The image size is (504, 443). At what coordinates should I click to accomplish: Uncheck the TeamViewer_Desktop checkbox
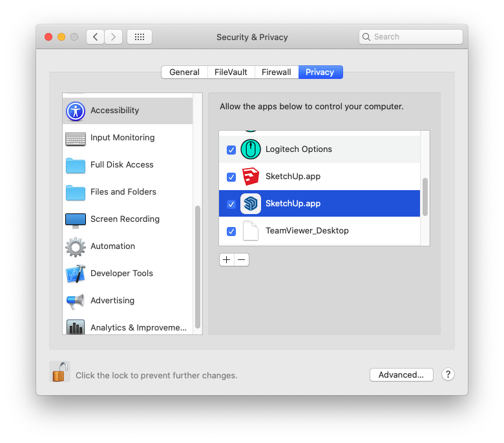coord(231,232)
